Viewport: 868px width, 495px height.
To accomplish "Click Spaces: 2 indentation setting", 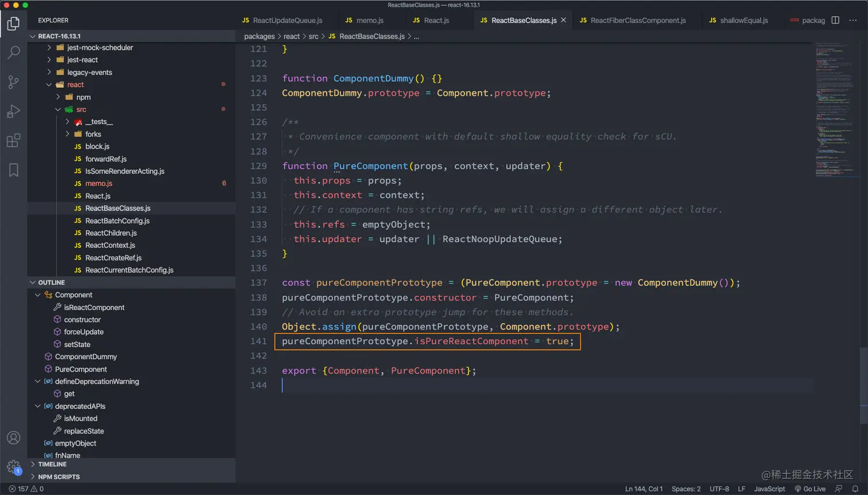I will pos(686,489).
